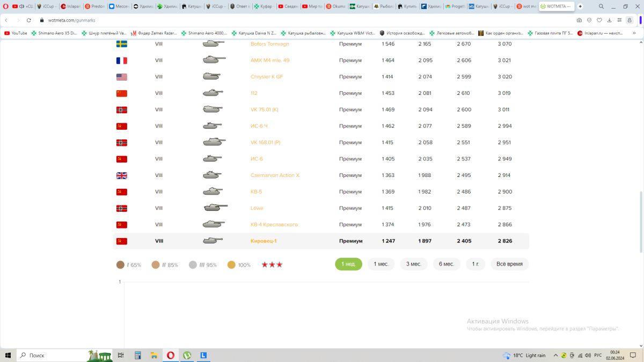Screen dimensions: 644x362
Task: Click the padlock icon in address bar
Action: (42, 20)
